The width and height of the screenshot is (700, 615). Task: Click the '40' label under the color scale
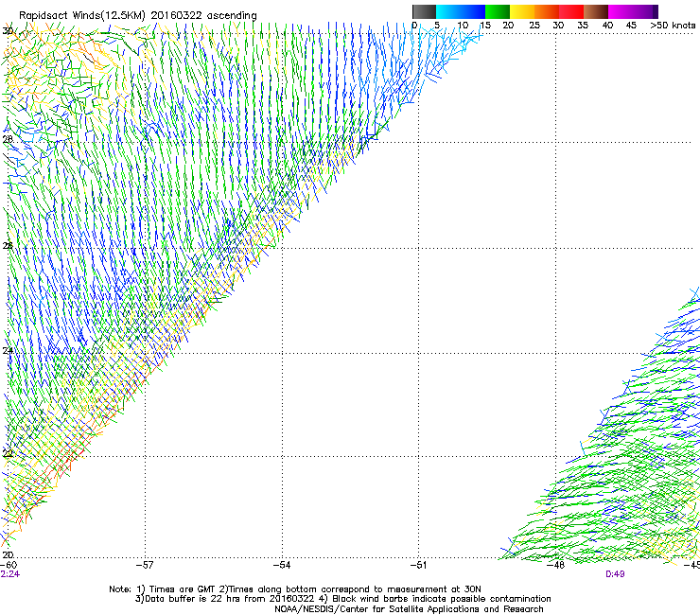point(607,26)
